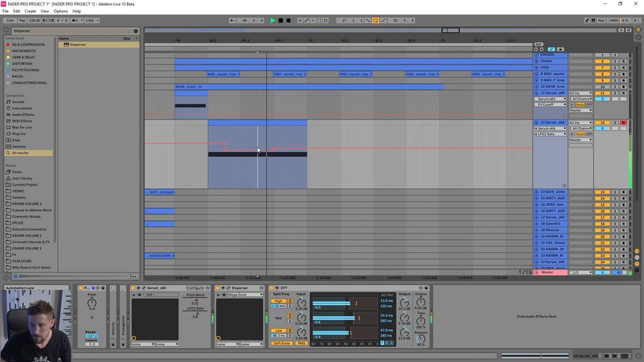
Task: Enable OTT Soft Knee button
Action: 282,343
